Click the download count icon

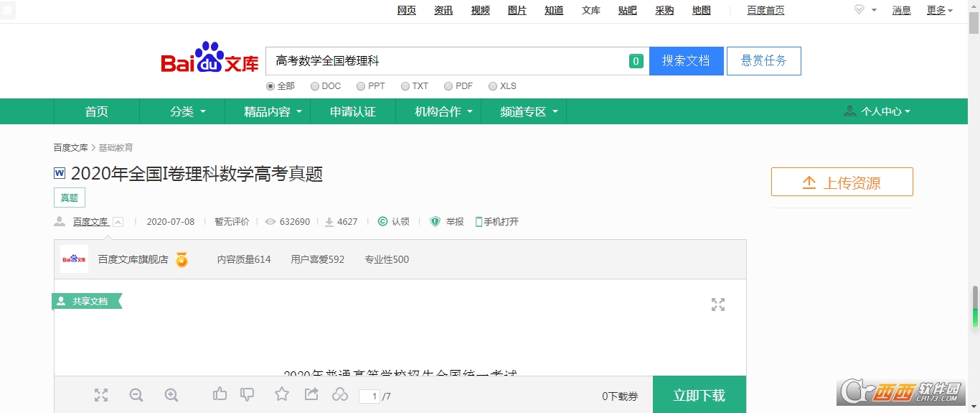coord(329,222)
